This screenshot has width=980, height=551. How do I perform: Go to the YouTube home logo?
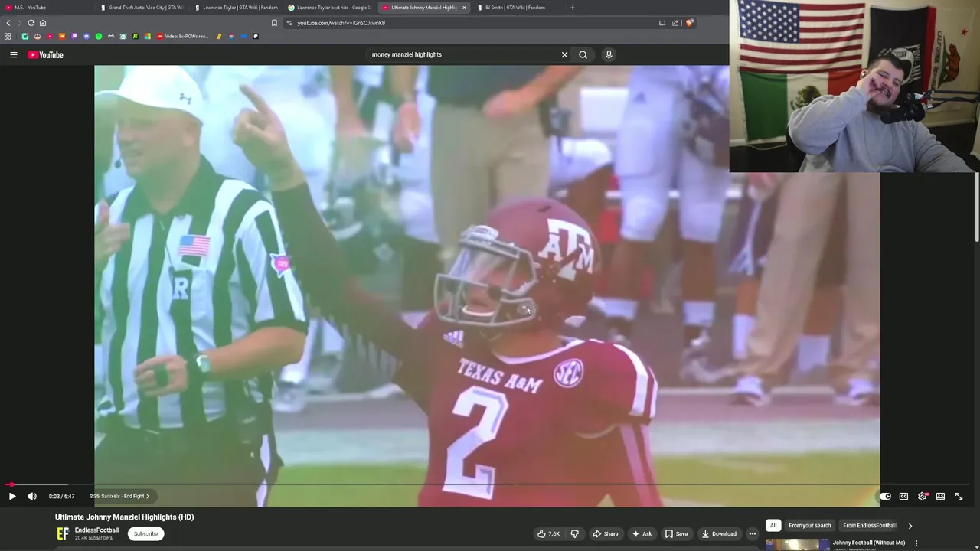click(46, 54)
